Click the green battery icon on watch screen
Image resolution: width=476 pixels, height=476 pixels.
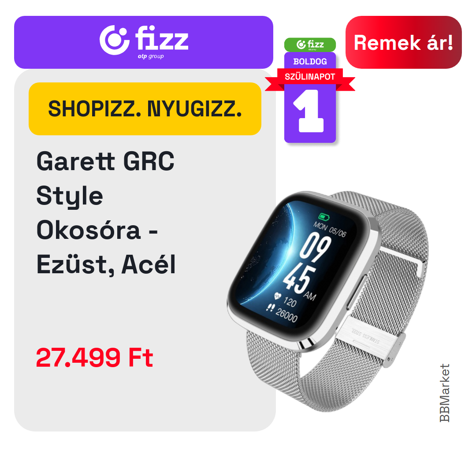(324, 217)
